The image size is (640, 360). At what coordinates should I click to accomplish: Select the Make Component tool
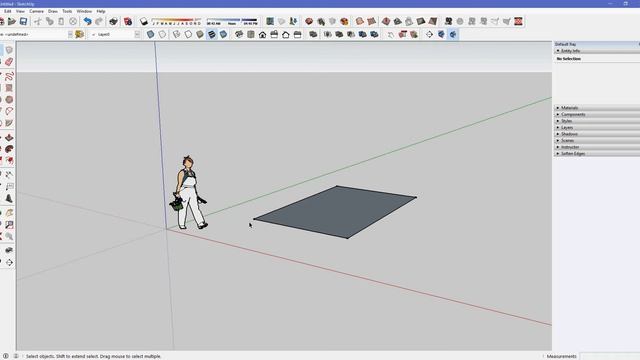pos(9,50)
